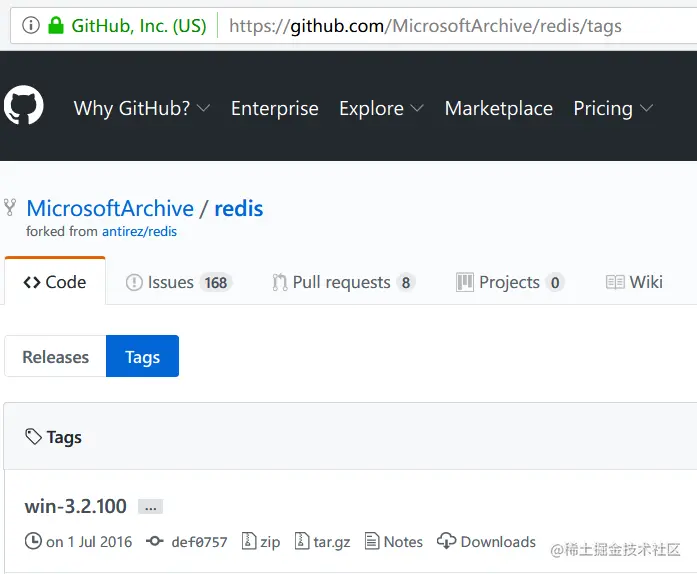The height and width of the screenshot is (574, 697).
Task: Expand the win-3.2.100 ellipsis details
Action: tap(150, 507)
